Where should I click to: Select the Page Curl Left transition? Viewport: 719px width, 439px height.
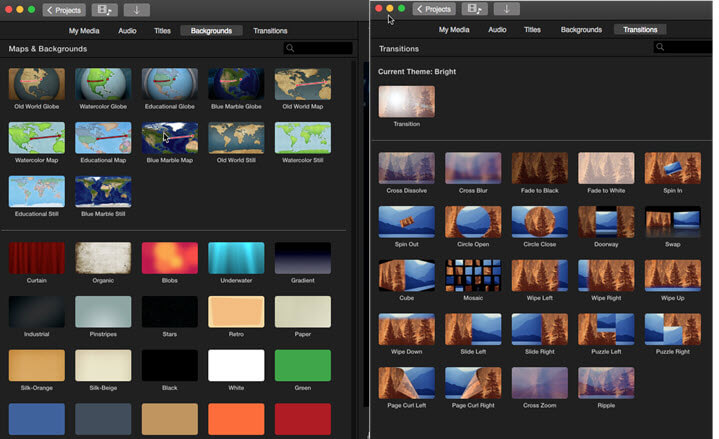point(406,383)
